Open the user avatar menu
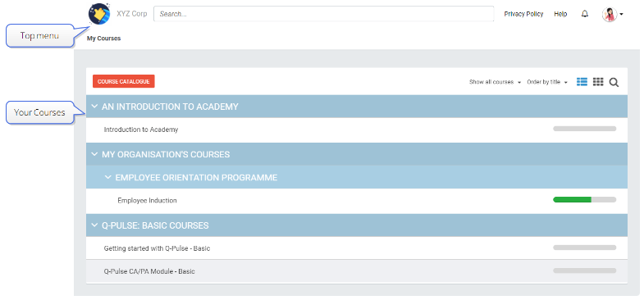This screenshot has width=644, height=300. (612, 15)
